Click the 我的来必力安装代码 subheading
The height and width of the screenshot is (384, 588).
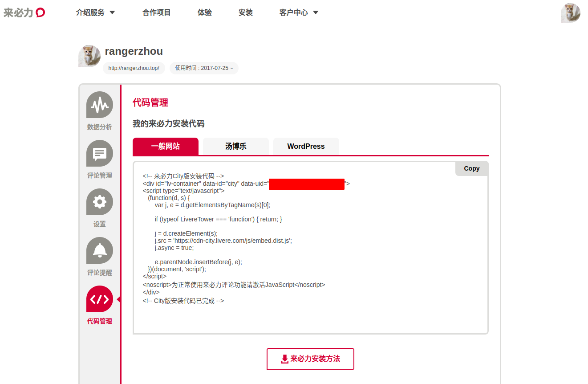(169, 124)
